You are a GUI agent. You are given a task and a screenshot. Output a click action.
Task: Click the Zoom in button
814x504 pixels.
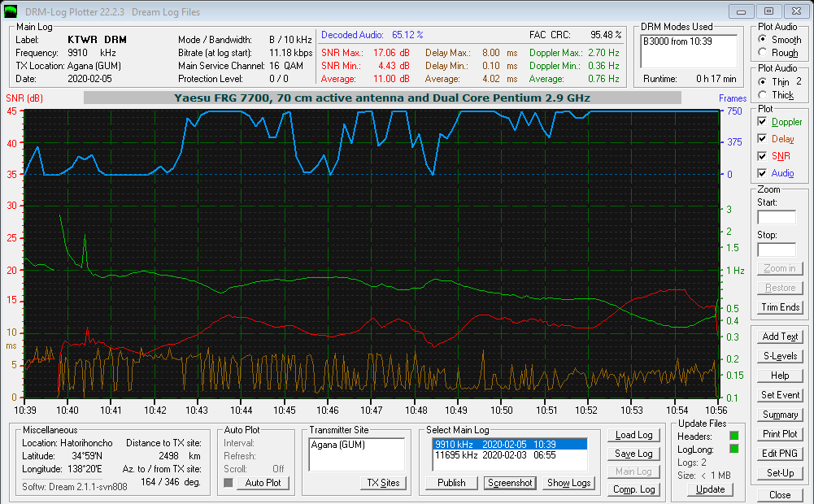(x=780, y=268)
